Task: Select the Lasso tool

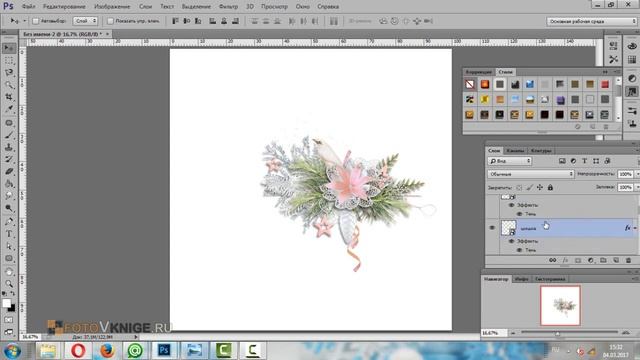Action: coord(9,73)
